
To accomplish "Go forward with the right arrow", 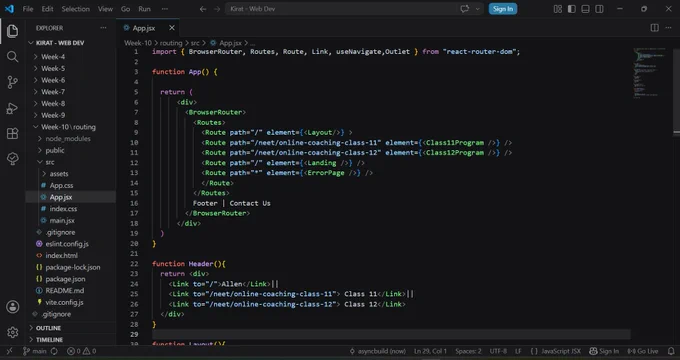I will point(217,9).
